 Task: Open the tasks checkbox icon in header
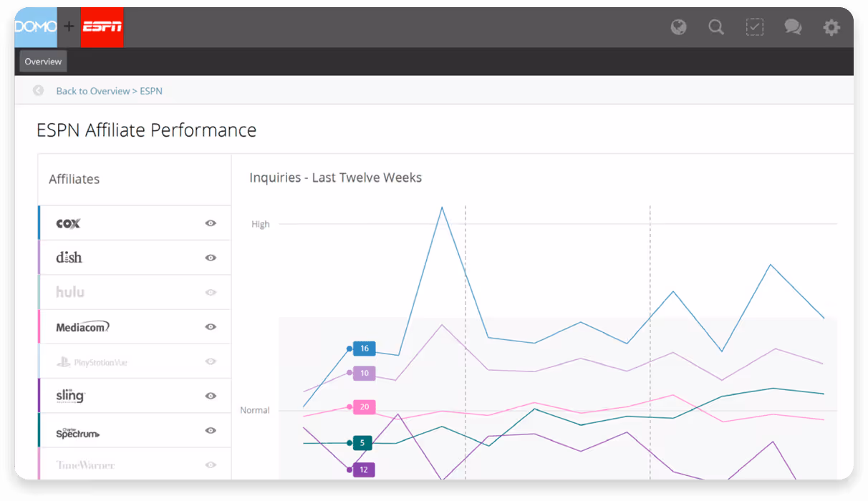point(754,27)
